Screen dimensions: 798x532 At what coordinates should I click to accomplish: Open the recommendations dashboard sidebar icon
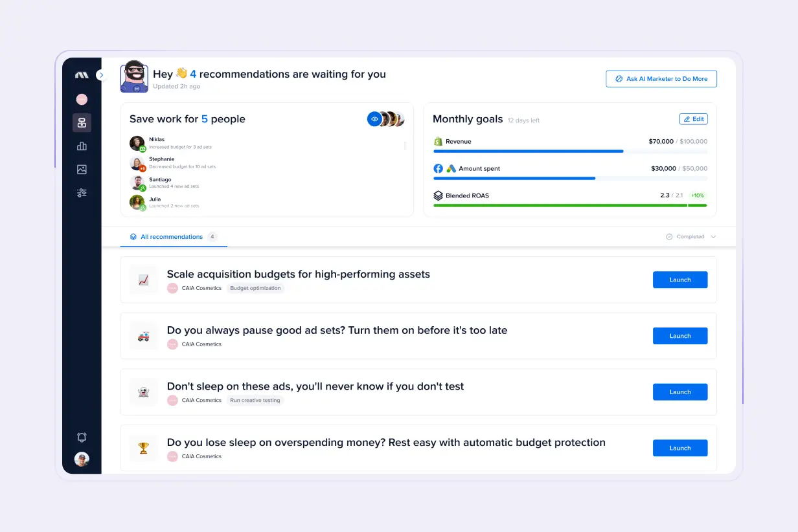[x=82, y=123]
